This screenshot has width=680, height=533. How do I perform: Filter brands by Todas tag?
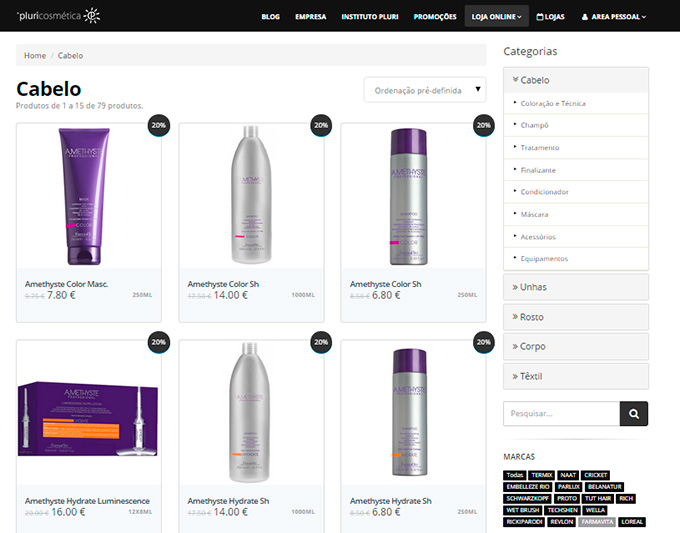click(515, 475)
